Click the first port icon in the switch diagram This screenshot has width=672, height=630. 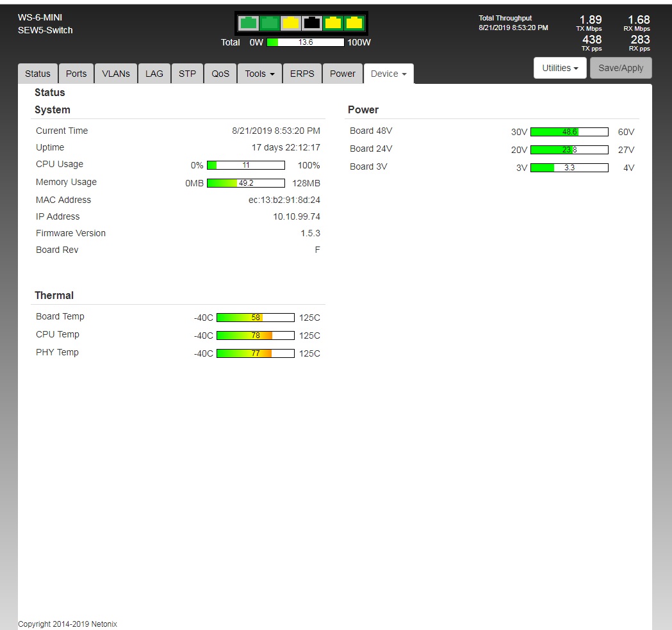(x=249, y=23)
